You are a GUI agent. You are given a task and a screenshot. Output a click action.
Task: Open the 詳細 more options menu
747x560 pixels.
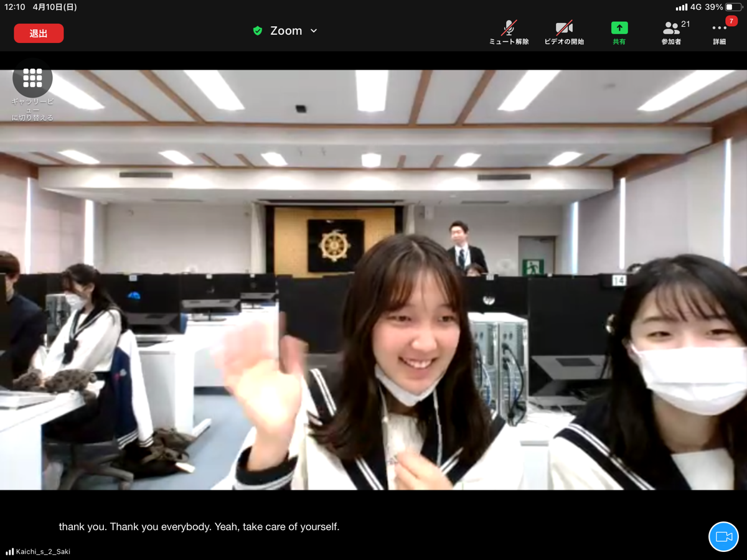coord(720,33)
